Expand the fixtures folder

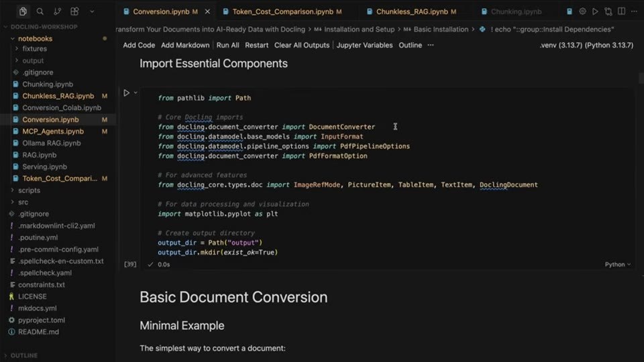pyautogui.click(x=34, y=48)
